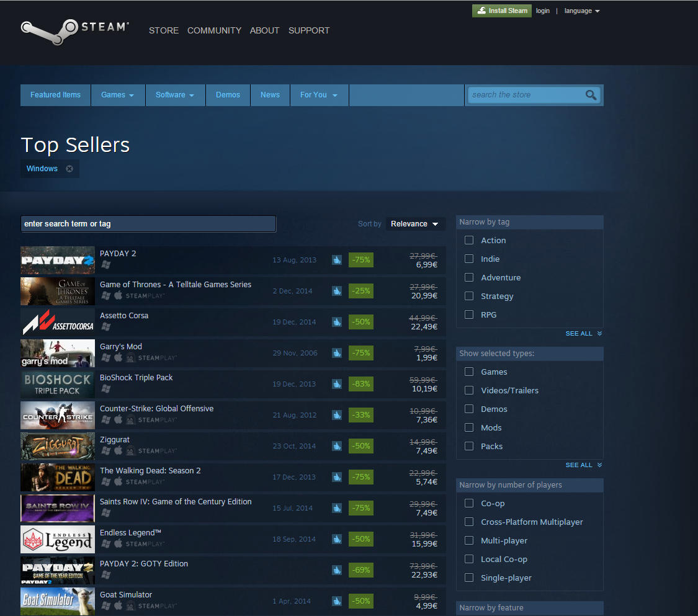Select the RPG tag checkbox
698x616 pixels.
(x=469, y=315)
